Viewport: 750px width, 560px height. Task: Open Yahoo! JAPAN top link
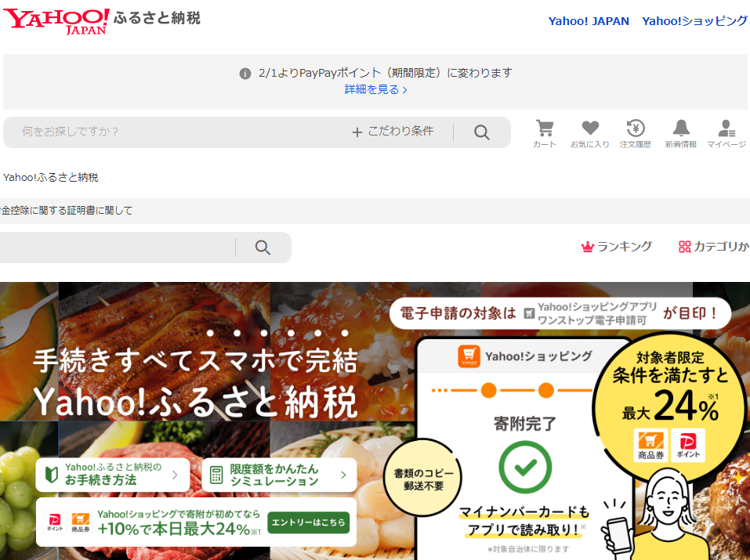tap(589, 21)
